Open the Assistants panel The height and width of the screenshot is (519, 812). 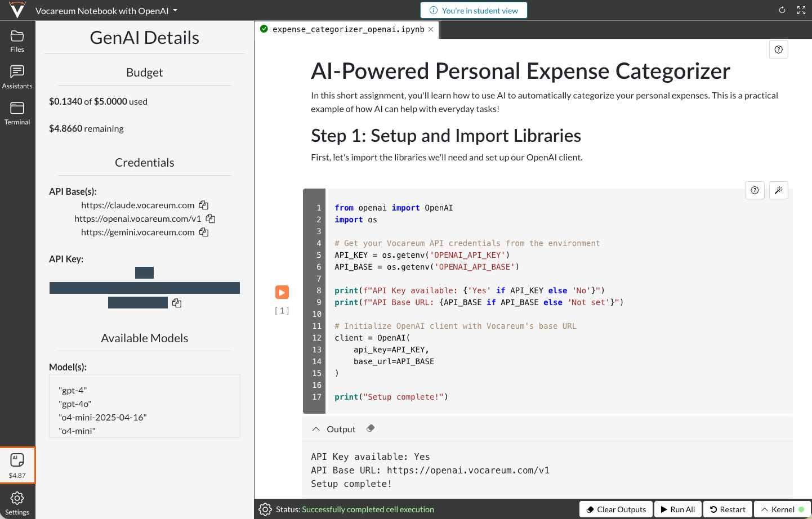pos(17,77)
